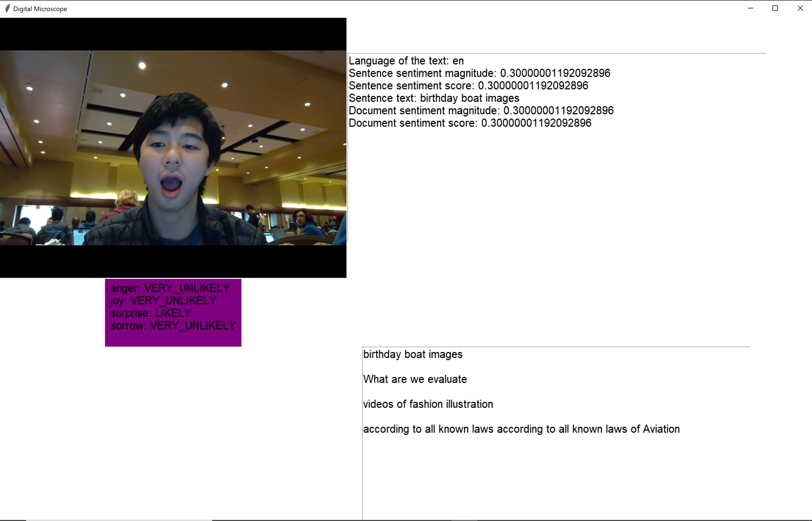Click the webcam video feed
The height and width of the screenshot is (521, 812).
[x=173, y=148]
